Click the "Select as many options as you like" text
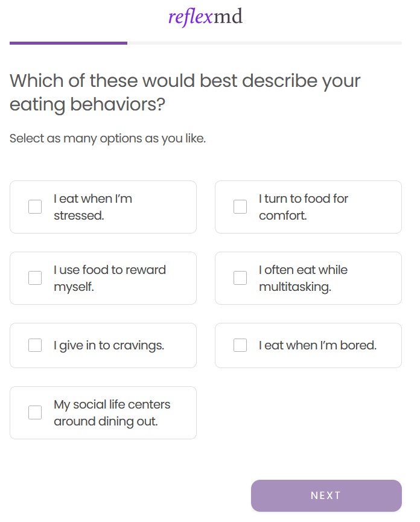420x522 pixels. (107, 139)
